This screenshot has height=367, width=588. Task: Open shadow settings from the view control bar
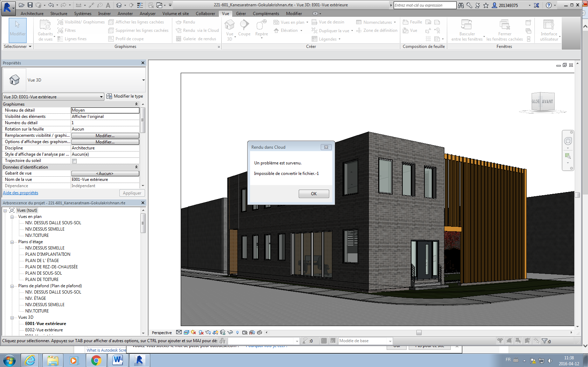pos(200,333)
